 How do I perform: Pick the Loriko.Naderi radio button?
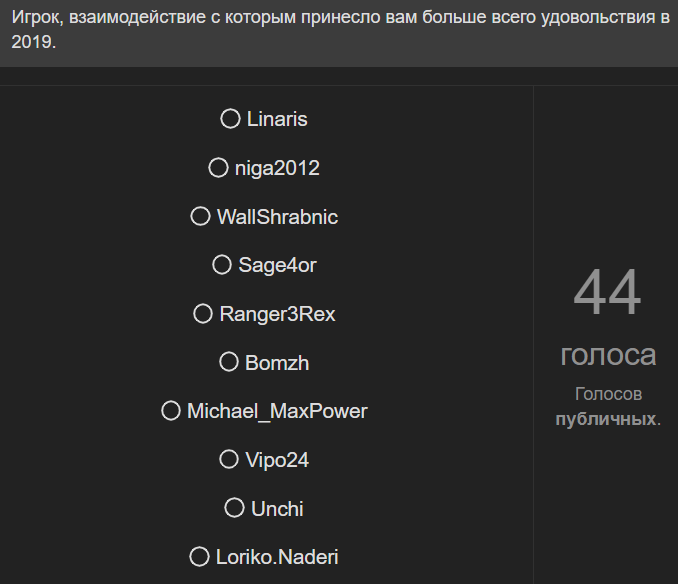coord(199,557)
